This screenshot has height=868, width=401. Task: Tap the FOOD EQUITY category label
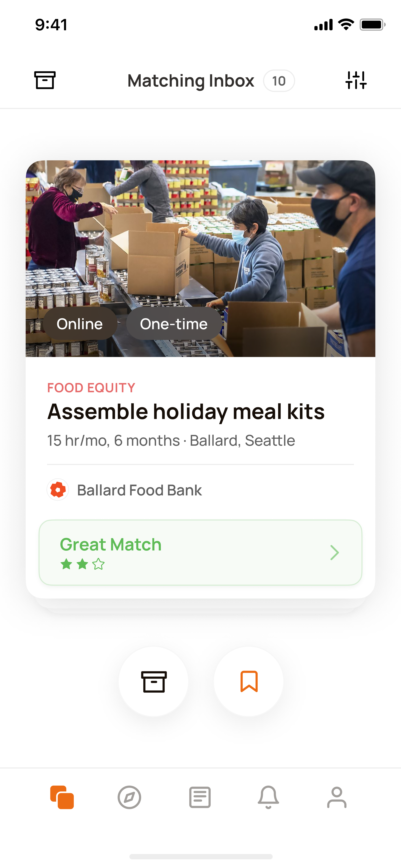pyautogui.click(x=91, y=388)
